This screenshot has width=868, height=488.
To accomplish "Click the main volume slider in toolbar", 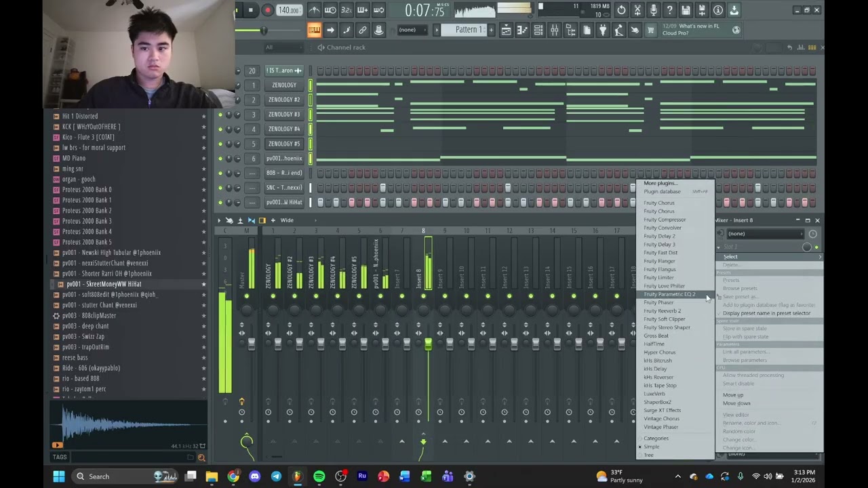I will coord(264,30).
